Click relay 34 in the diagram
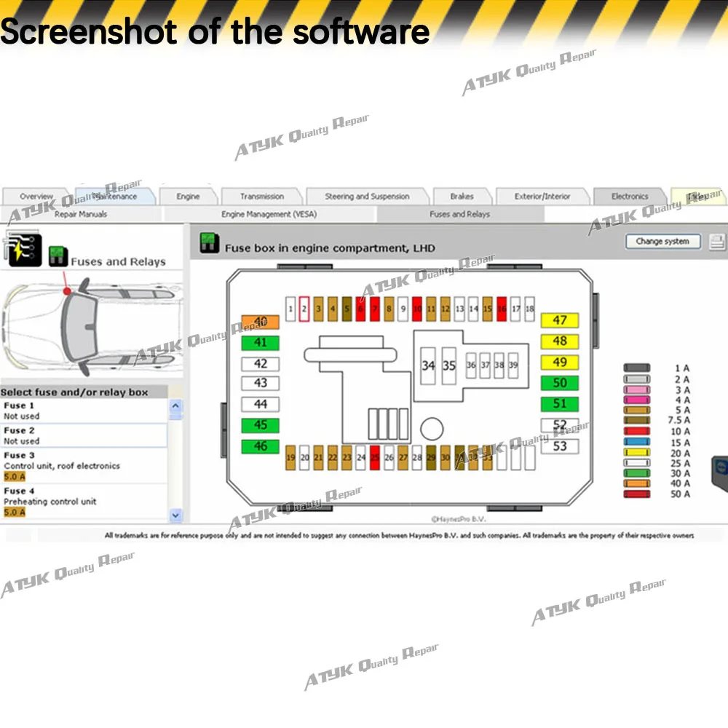Viewport: 728px width, 728px height. click(428, 366)
